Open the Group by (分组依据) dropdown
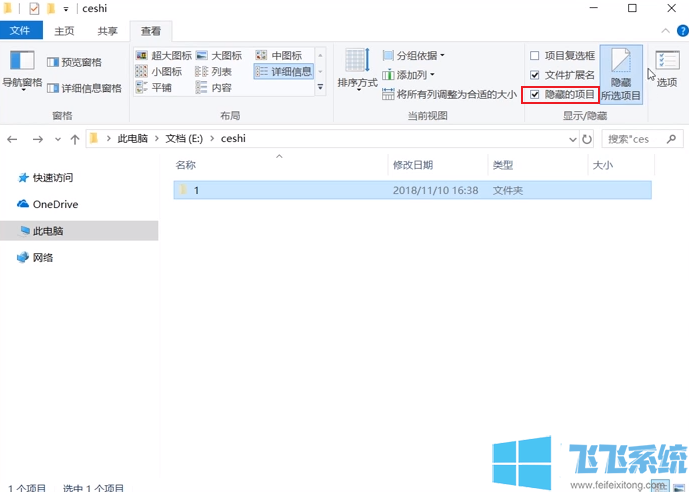The image size is (689, 492). 413,56
